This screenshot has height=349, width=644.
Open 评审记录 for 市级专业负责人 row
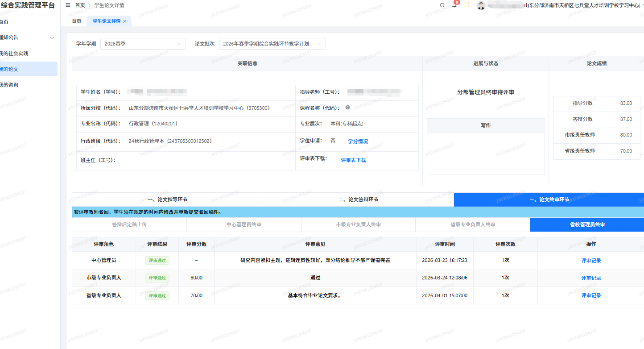591,278
